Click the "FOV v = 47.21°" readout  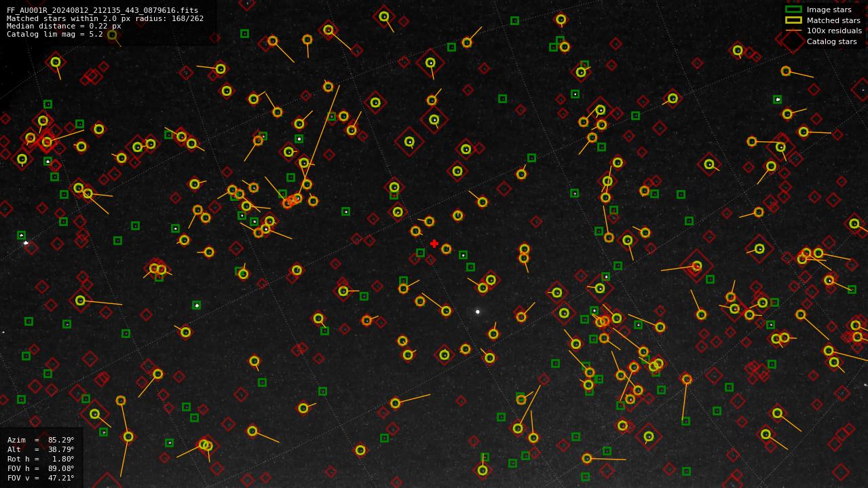pos(41,478)
